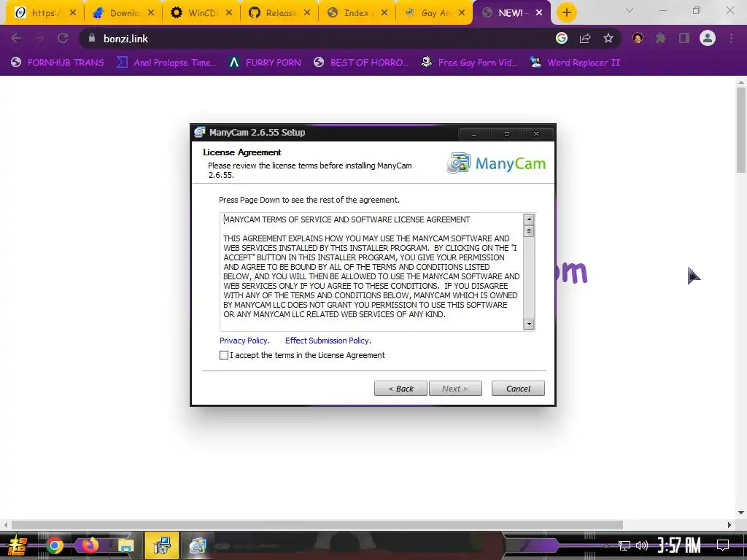The width and height of the screenshot is (747, 560).
Task: Select the installer taskbar item
Action: point(162,545)
